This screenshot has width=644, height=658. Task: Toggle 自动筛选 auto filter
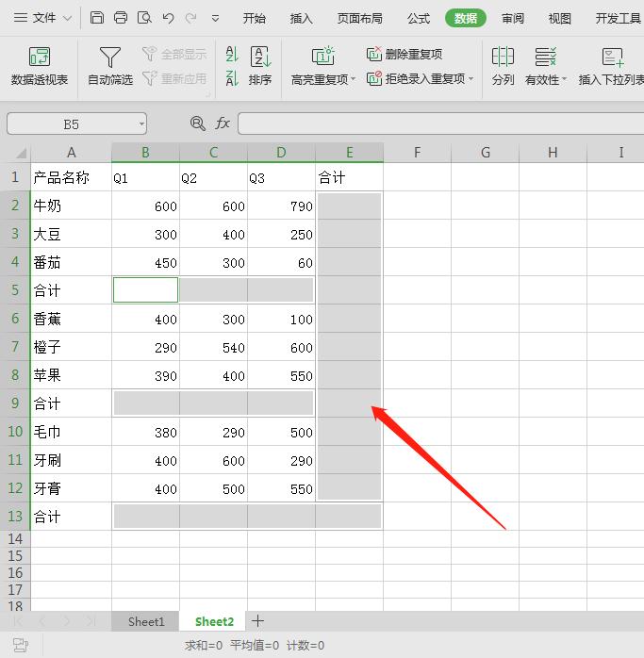(x=110, y=66)
